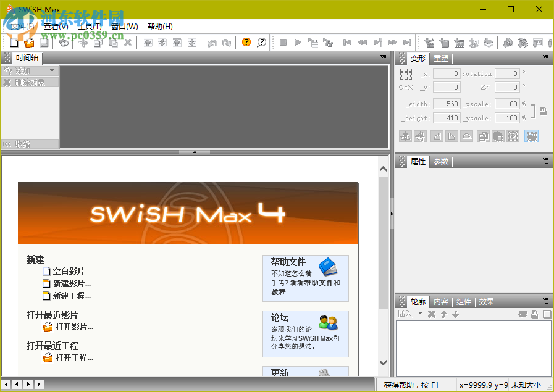554x392 pixels.
Task: Switch to the 重塑 tab
Action: [441, 57]
